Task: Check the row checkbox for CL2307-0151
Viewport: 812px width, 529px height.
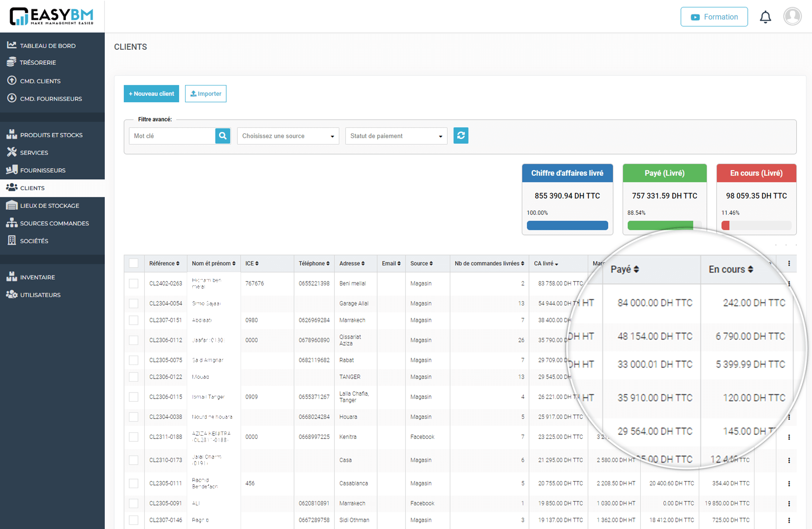Action: click(134, 320)
